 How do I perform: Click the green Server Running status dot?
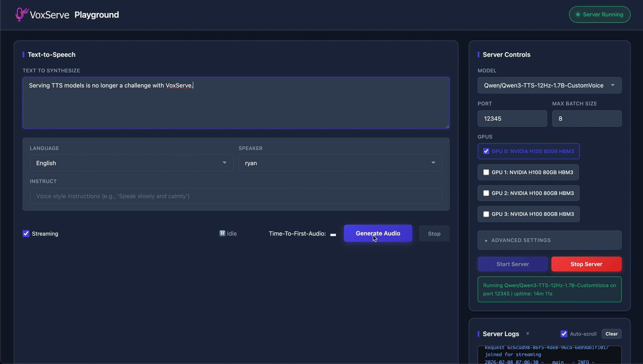578,14
